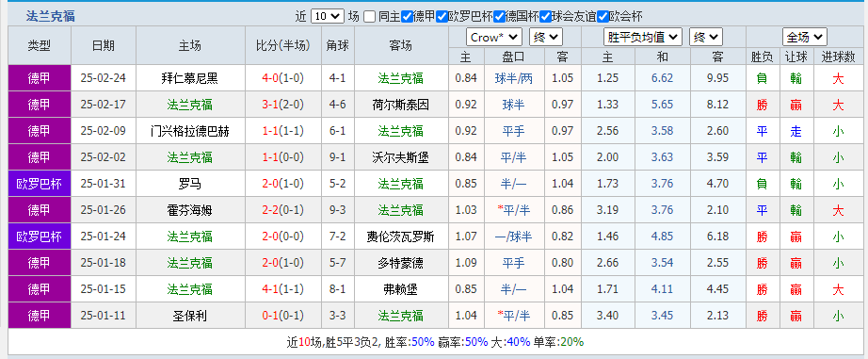The image size is (868, 359).
Task: Click the 球半/两 handicap in the 拜仁慕尼黑 row
Action: pyautogui.click(x=514, y=78)
